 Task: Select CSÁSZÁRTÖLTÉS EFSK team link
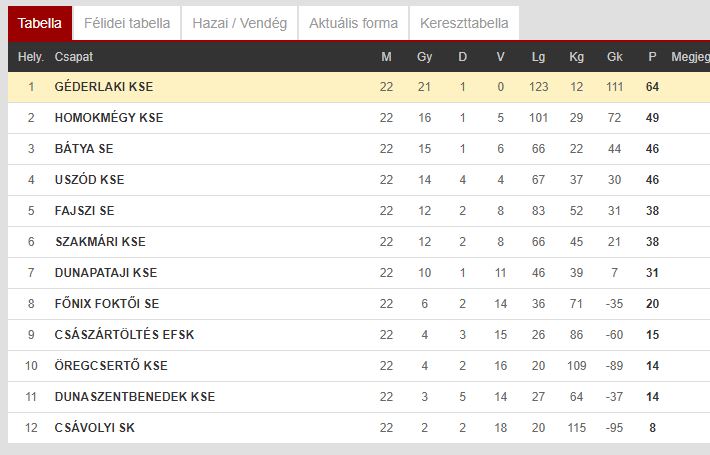(x=124, y=335)
